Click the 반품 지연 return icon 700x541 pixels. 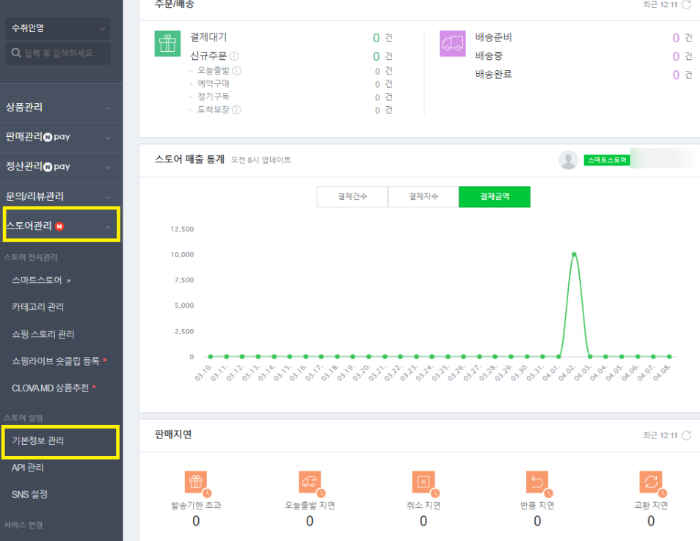tap(538, 483)
